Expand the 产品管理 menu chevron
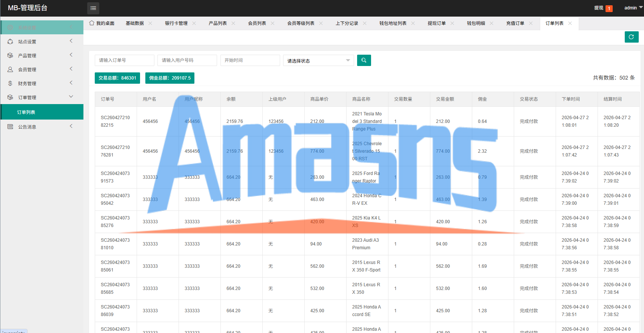The width and height of the screenshot is (644, 333). (71, 55)
